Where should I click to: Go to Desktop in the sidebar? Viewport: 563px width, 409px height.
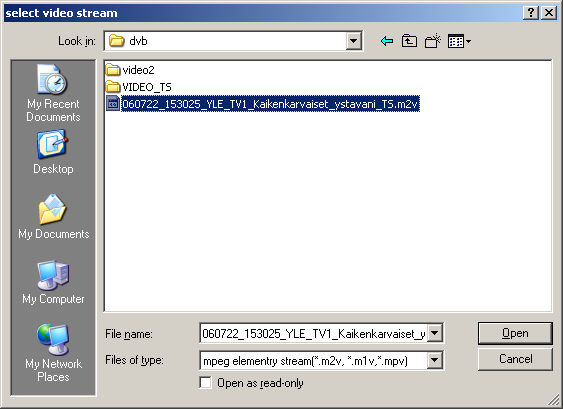pyautogui.click(x=53, y=153)
